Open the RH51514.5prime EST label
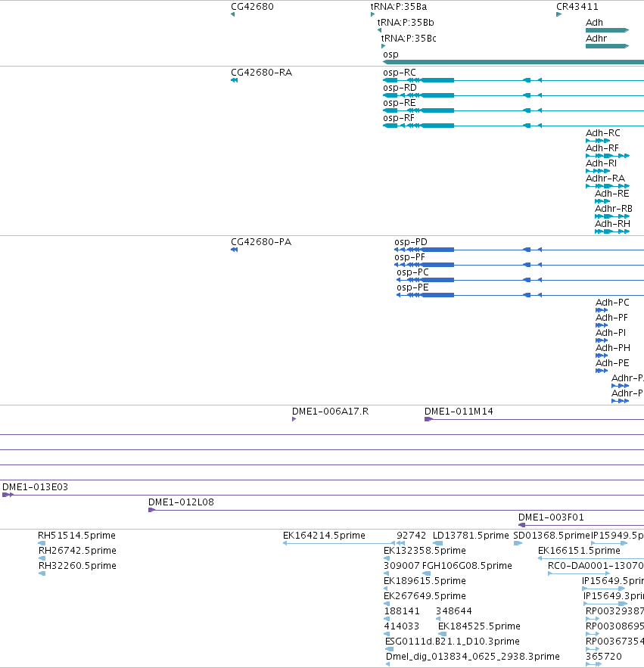 click(76, 536)
